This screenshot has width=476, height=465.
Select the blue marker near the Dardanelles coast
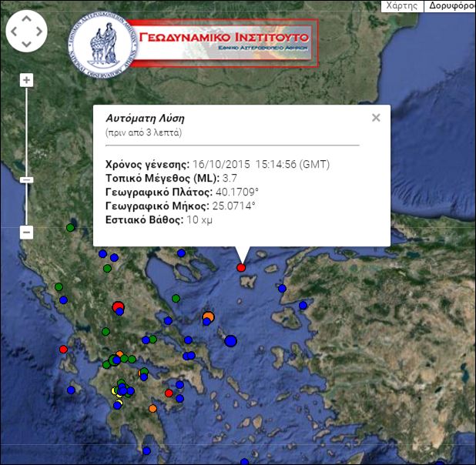pyautogui.click(x=283, y=289)
